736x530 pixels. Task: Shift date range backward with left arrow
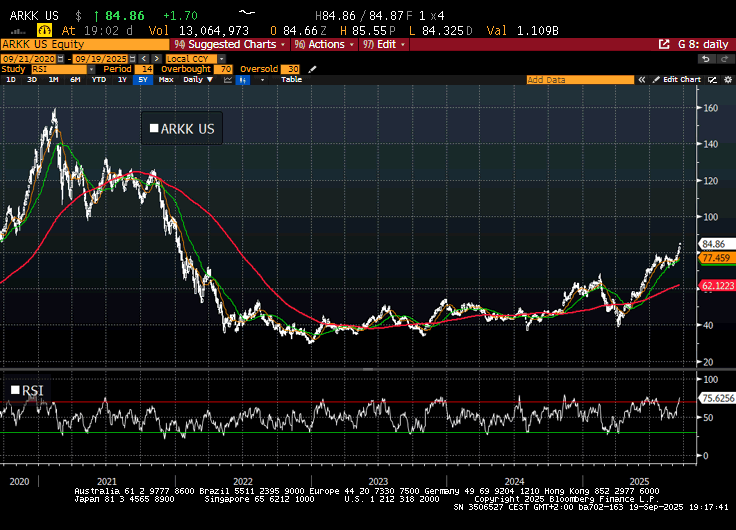point(144,59)
